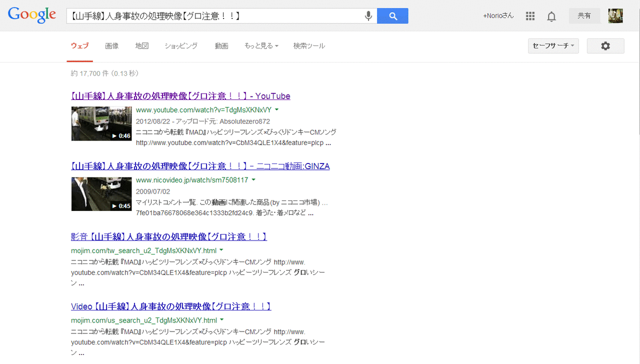Click the www.youtube.com/watch?v=TdgMsXKNxVY URL text
Image resolution: width=640 pixels, height=364 pixels.
point(203,109)
